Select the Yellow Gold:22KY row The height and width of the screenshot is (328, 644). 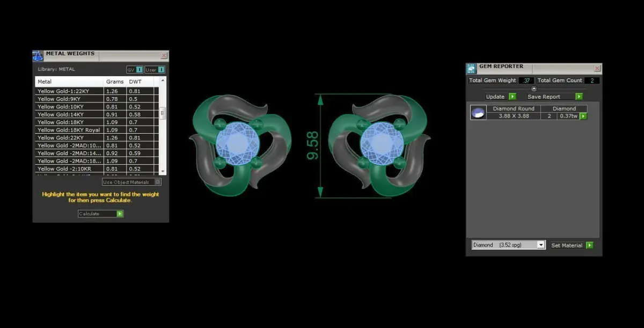click(98, 137)
